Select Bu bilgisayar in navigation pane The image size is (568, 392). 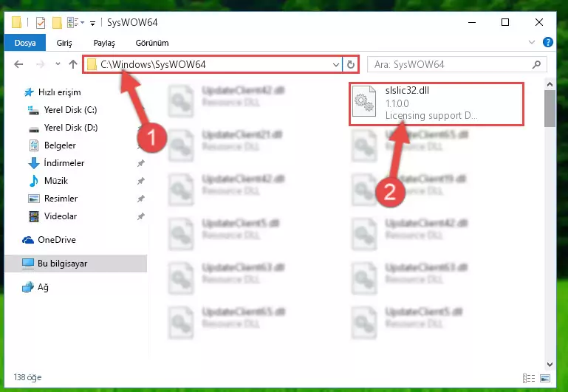pos(76,263)
